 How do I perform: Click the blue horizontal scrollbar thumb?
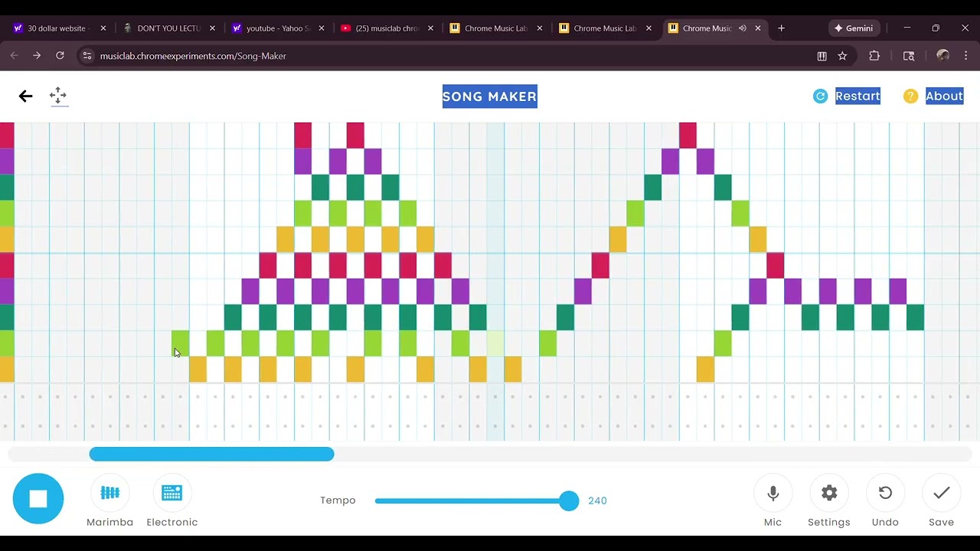[211, 454]
